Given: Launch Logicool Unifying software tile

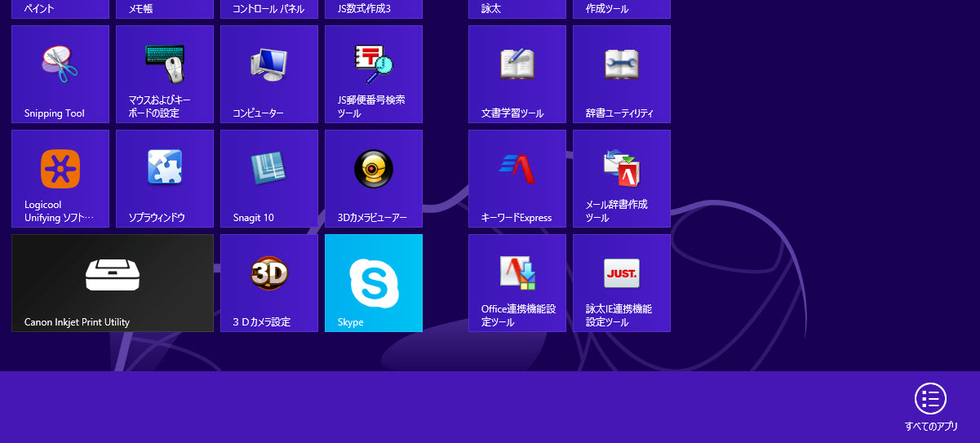Looking at the screenshot, I should 60,179.
